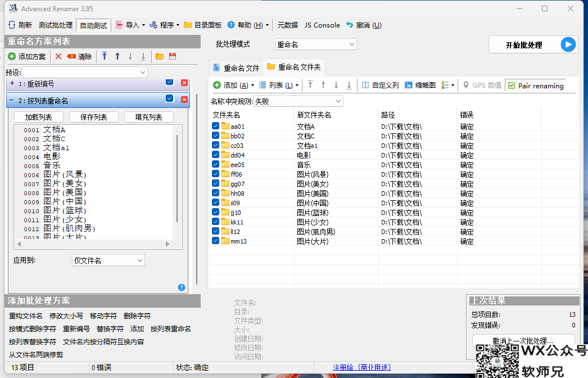The image size is (588, 378).
Task: Click red X to delete selected method
Action: (58, 56)
